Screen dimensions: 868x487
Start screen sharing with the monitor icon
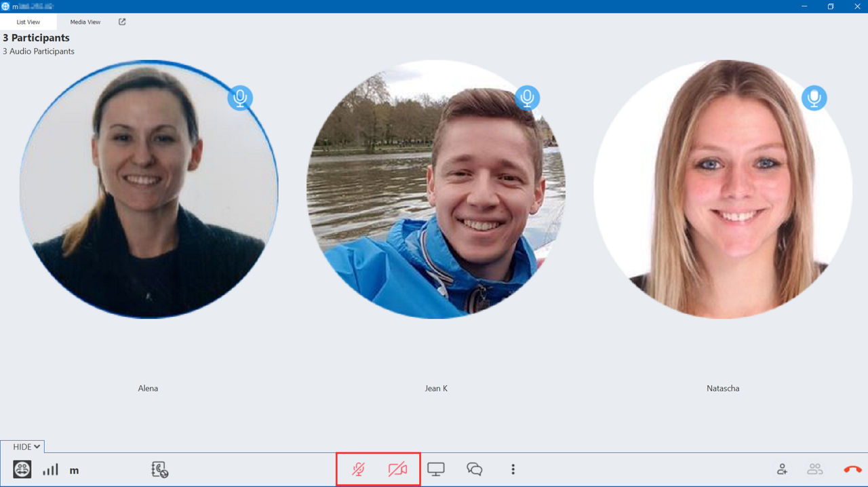click(x=436, y=469)
